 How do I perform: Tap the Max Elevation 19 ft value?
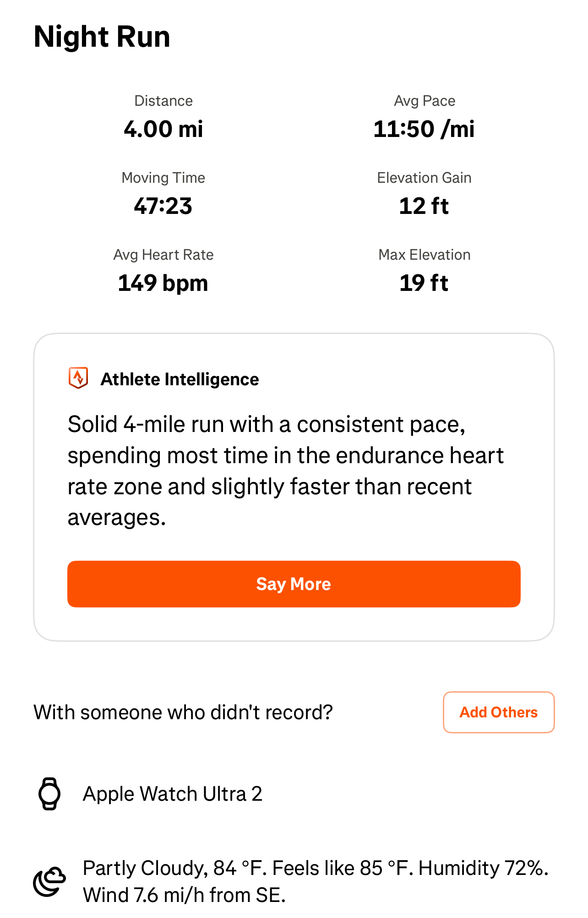[x=425, y=283]
